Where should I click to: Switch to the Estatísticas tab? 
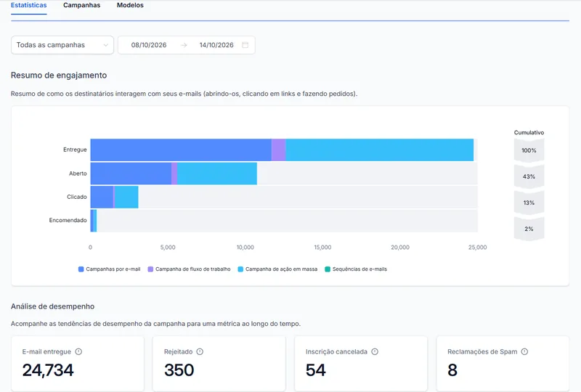28,5
